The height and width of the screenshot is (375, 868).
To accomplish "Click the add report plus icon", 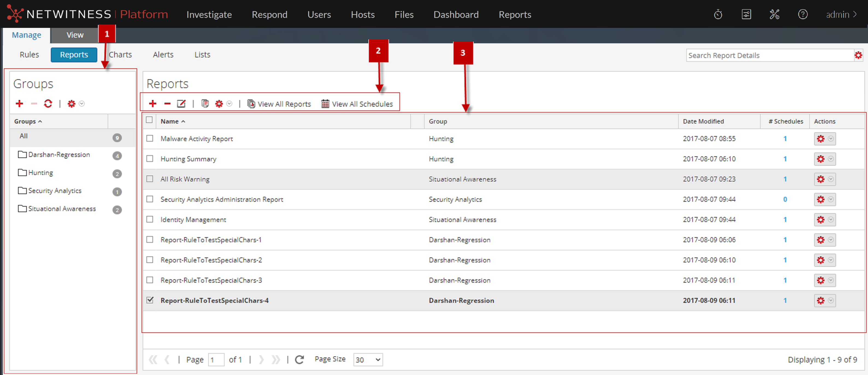I will (x=153, y=104).
